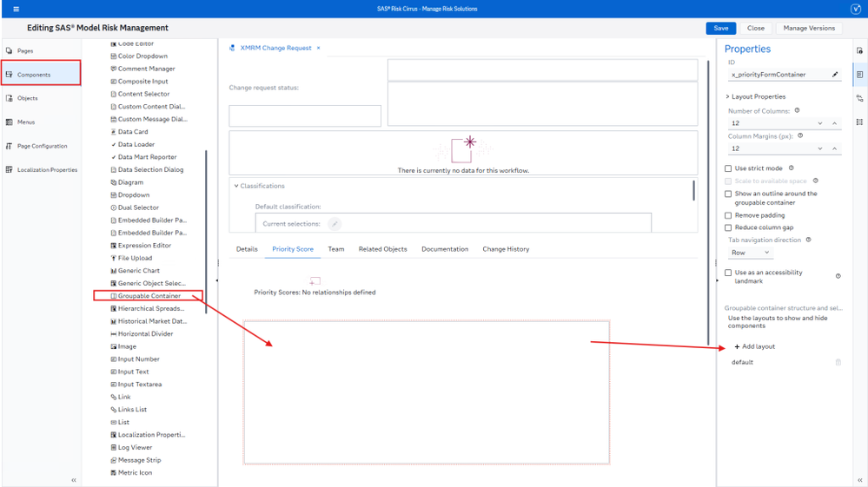Open the Tab navigation direction Row dropdown
The width and height of the screenshot is (868, 487).
(750, 253)
